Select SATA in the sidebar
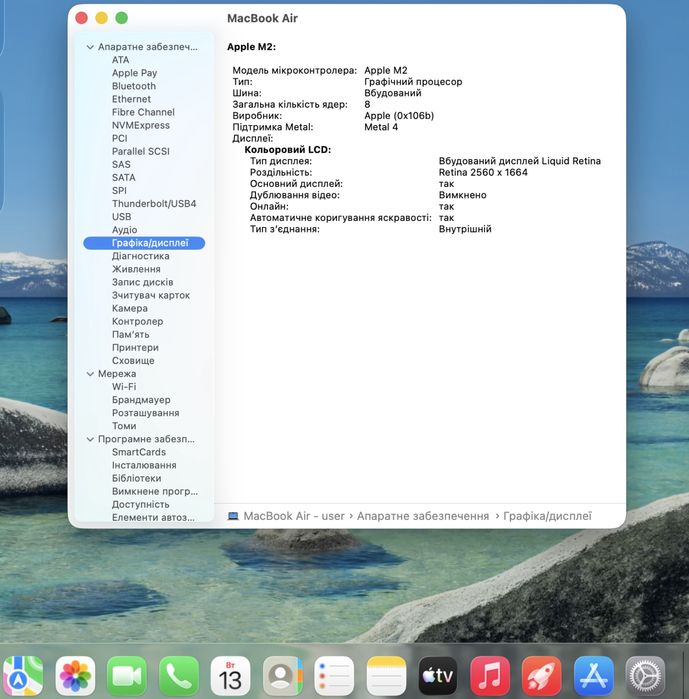This screenshot has height=699, width=689. [x=123, y=177]
